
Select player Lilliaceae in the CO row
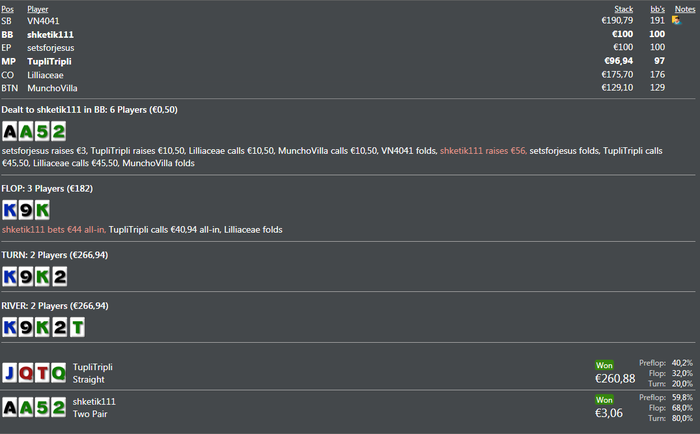(x=48, y=73)
